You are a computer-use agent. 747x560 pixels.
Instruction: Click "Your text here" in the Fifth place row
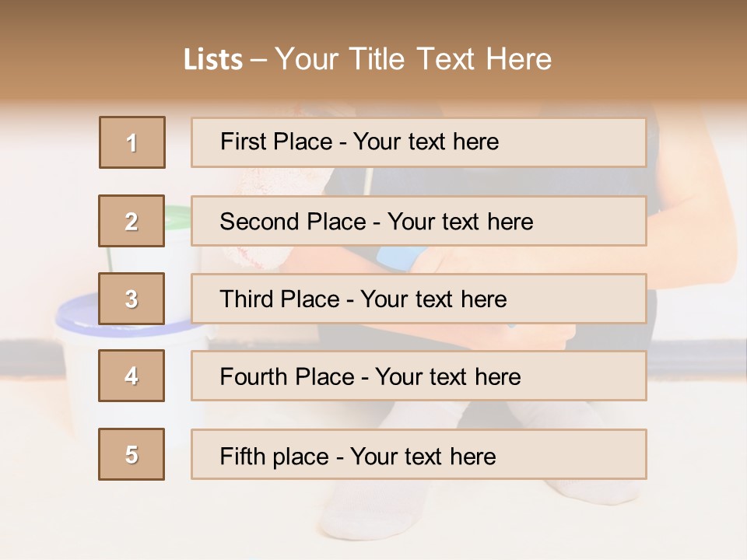tap(423, 456)
